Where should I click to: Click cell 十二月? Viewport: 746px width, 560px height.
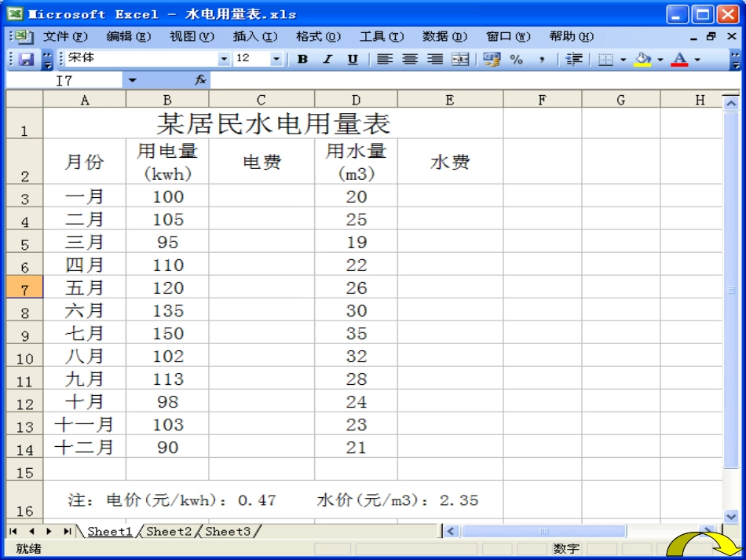(84, 447)
